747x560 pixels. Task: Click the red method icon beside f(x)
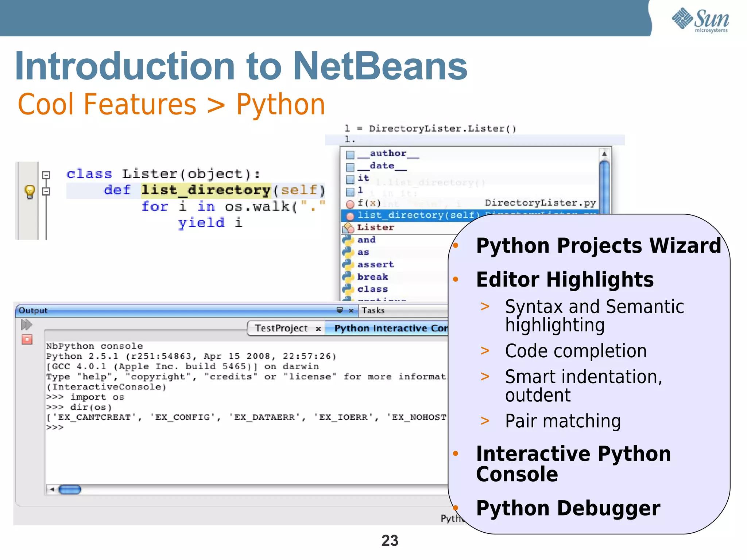[x=350, y=203]
